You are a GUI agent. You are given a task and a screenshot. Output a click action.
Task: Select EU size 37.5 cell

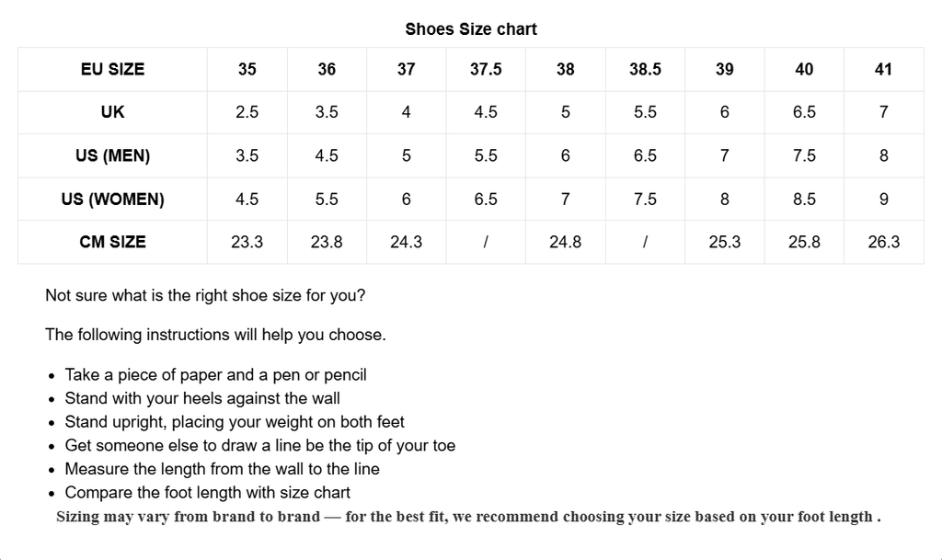[486, 69]
